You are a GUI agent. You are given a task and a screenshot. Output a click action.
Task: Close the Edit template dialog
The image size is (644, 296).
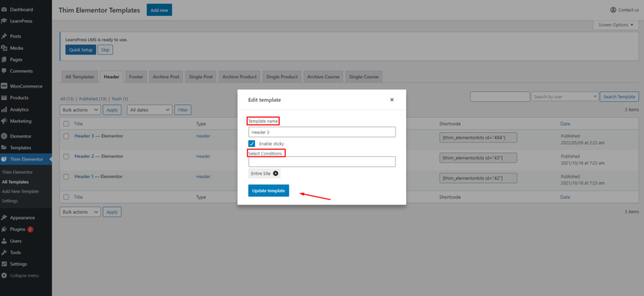point(392,100)
